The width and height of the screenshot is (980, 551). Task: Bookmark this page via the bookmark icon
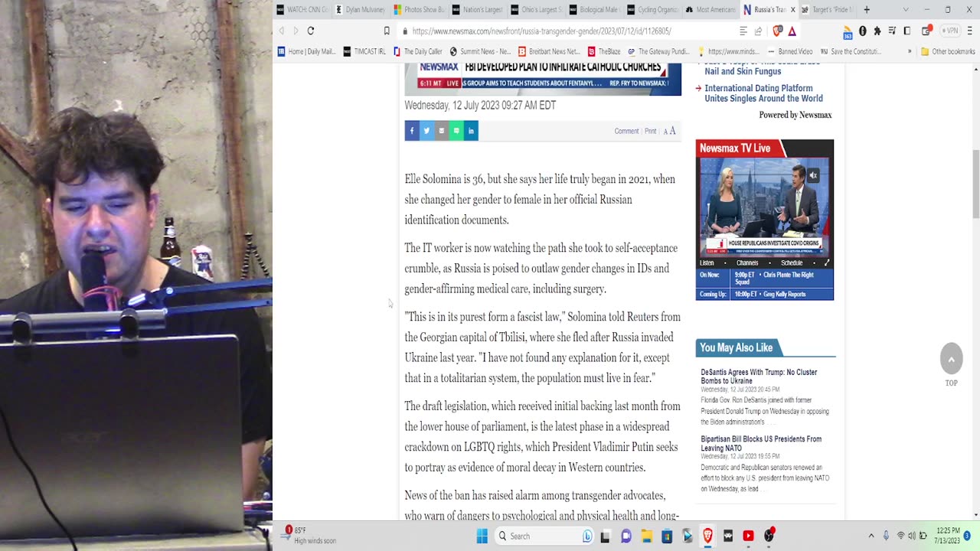pyautogui.click(x=387, y=31)
